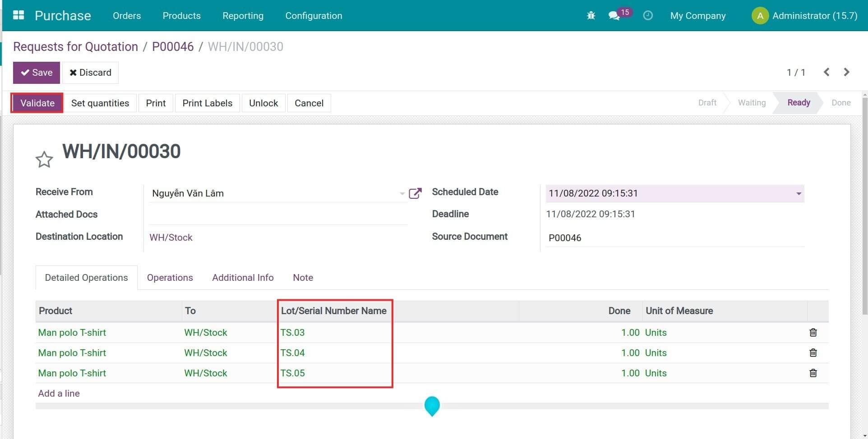Open the Administrator user menu

(x=805, y=16)
